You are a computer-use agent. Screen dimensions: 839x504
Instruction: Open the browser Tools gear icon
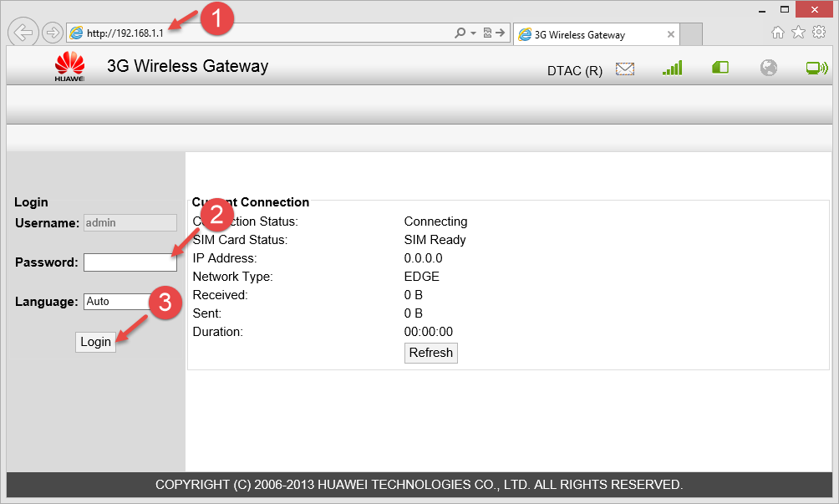[x=819, y=32]
